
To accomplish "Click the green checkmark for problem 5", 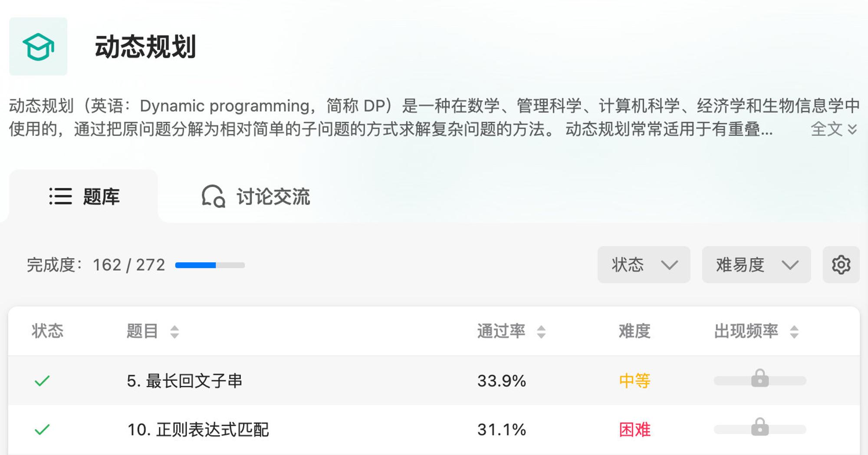I will tap(42, 381).
